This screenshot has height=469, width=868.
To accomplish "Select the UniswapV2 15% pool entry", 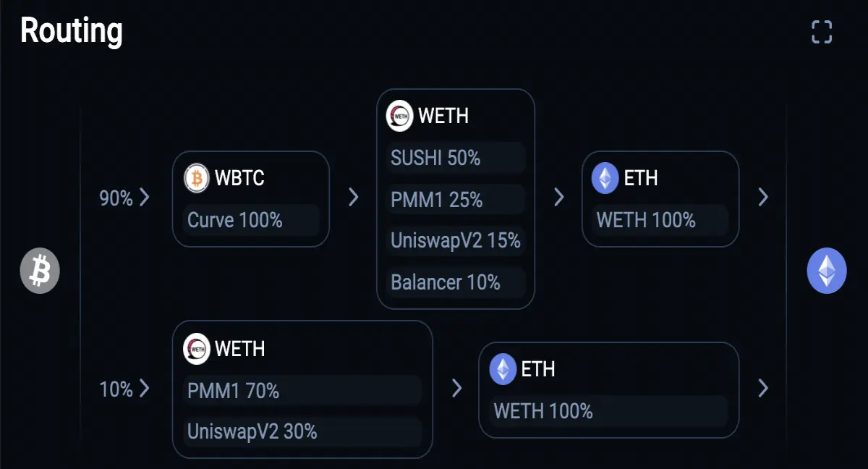I will point(456,240).
